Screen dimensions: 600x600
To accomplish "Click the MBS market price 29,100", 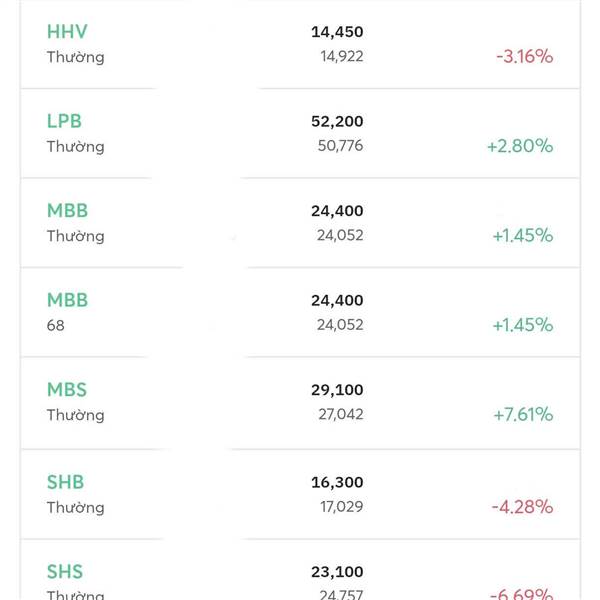I will [x=337, y=390].
